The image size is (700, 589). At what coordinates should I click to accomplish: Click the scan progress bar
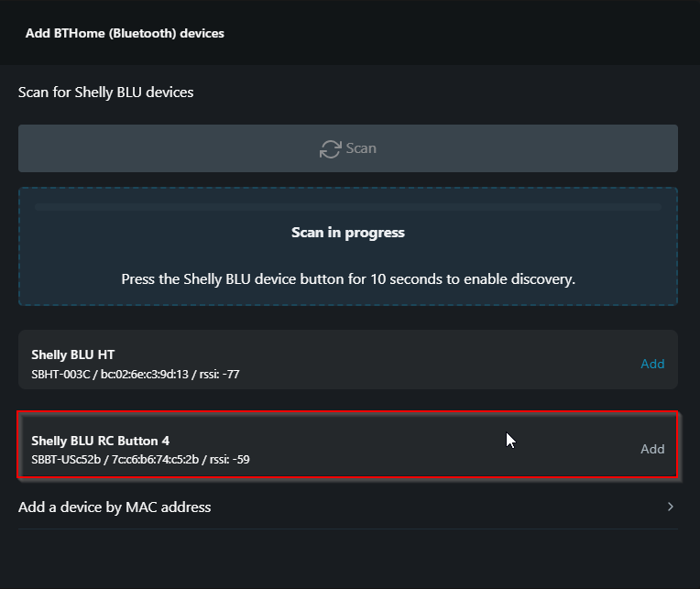coord(348,208)
